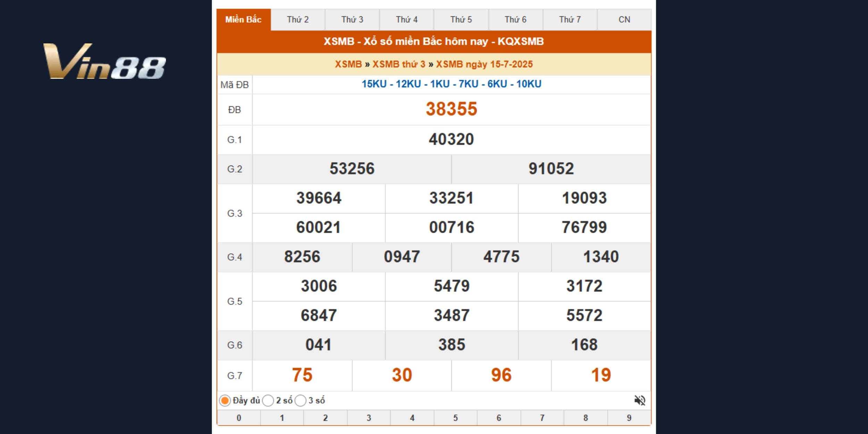Open the Miền Bắc tab
This screenshot has height=434, width=868.
[243, 19]
